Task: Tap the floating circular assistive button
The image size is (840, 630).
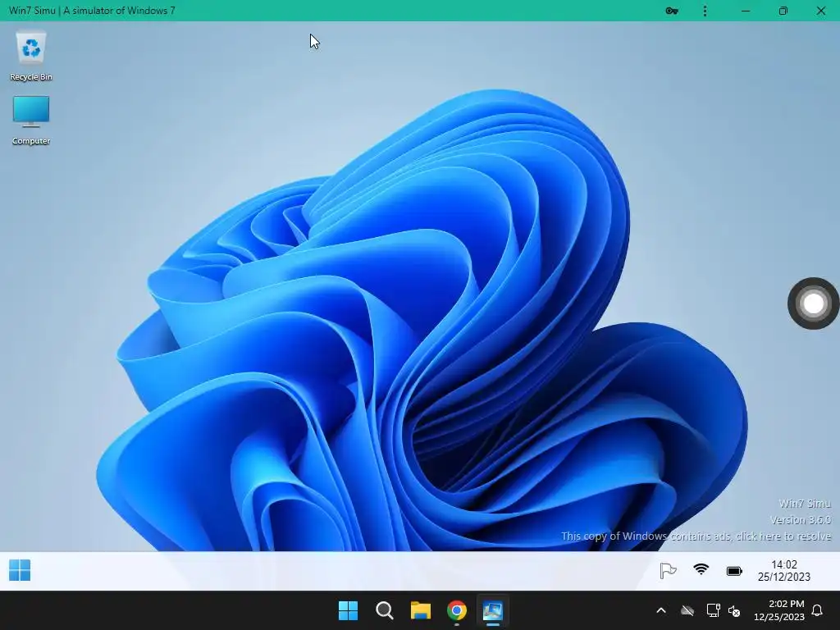Action: [x=813, y=304]
